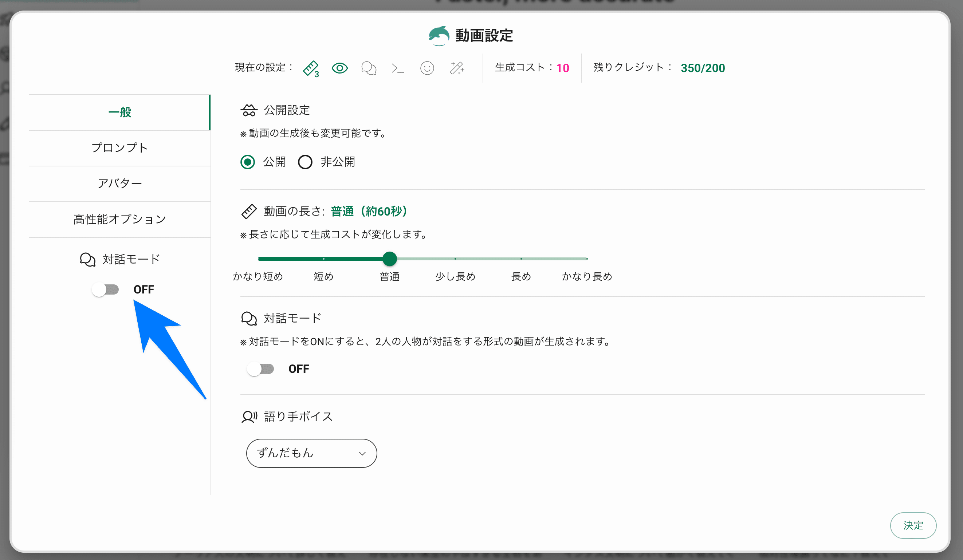Switch to the プロンプト tab

tap(119, 148)
